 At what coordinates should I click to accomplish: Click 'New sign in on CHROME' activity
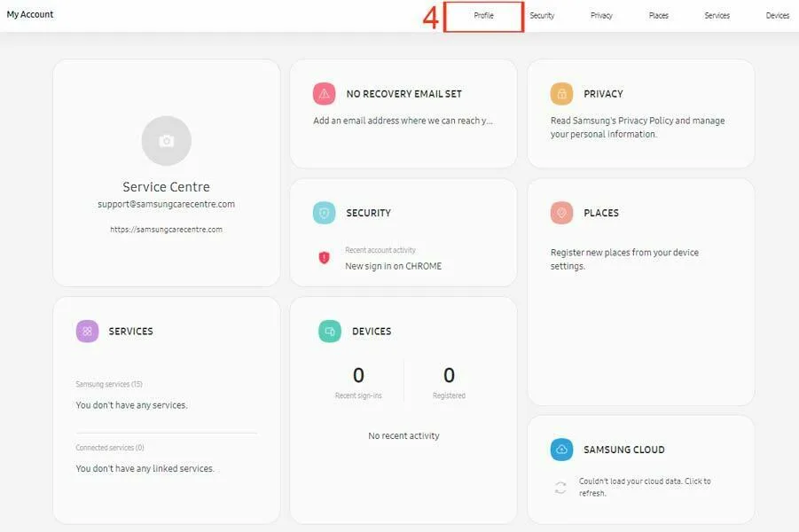coord(394,266)
